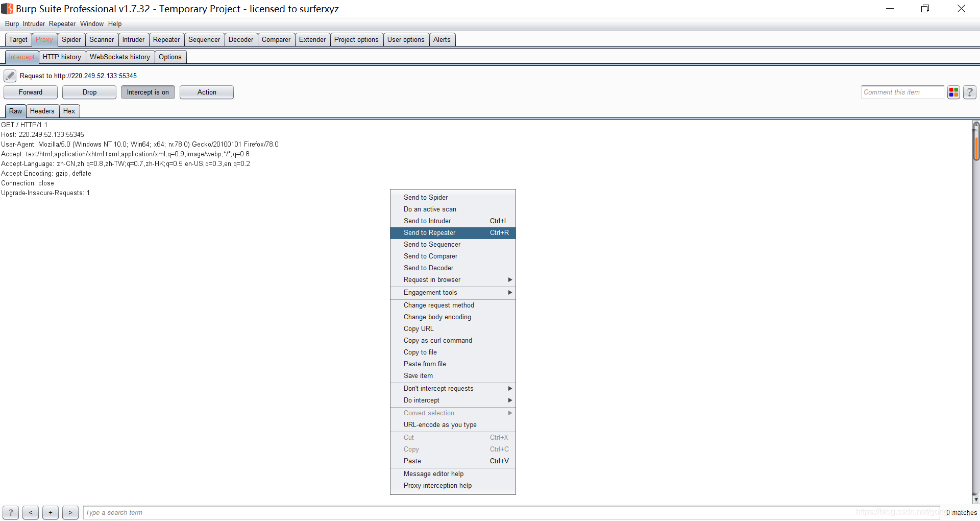Select Change body encoding

pos(453,317)
